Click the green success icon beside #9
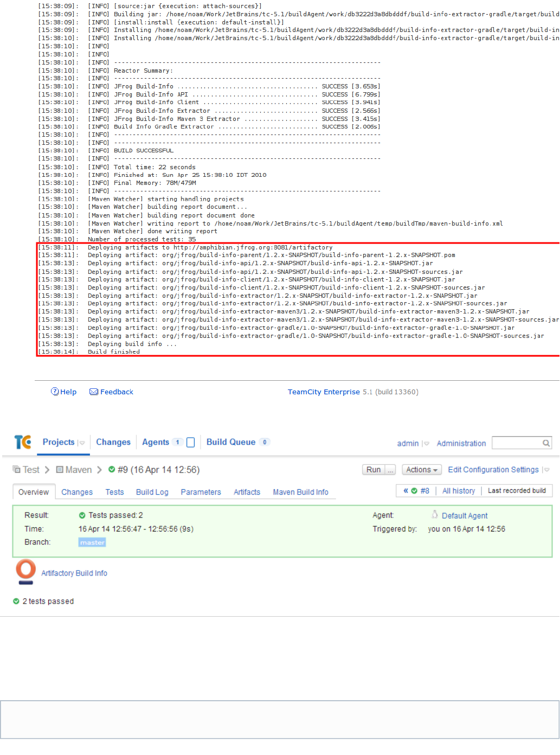Viewport: 560px width, 755px height. (x=112, y=470)
